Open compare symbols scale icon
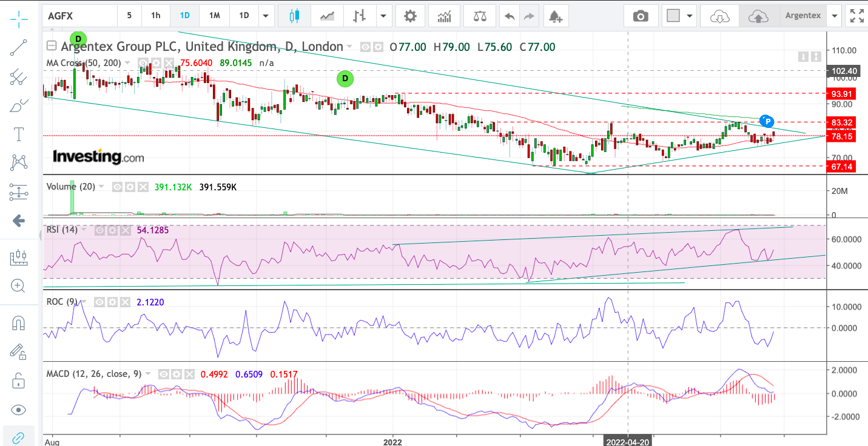Screen dimensions: 868x446 point(480,16)
